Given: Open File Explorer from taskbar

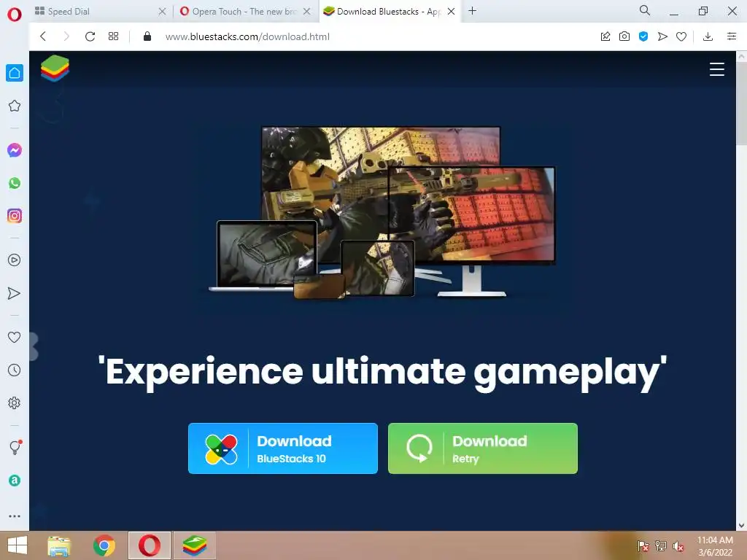Looking at the screenshot, I should click(59, 545).
